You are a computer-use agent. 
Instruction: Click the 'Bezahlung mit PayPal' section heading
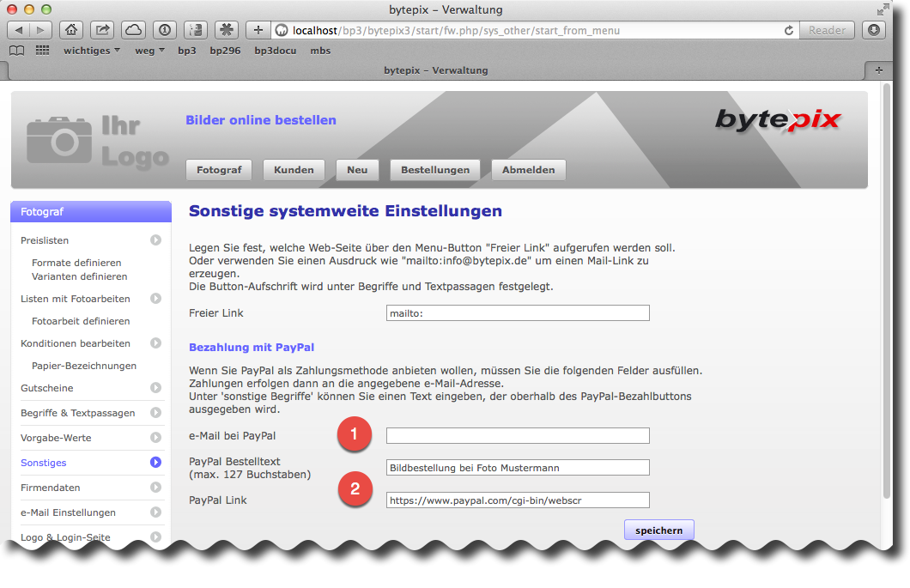tap(252, 347)
